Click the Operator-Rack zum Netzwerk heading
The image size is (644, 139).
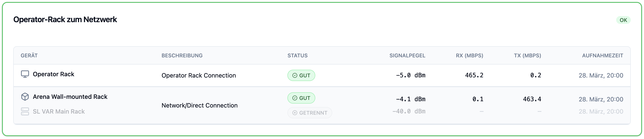coord(65,20)
